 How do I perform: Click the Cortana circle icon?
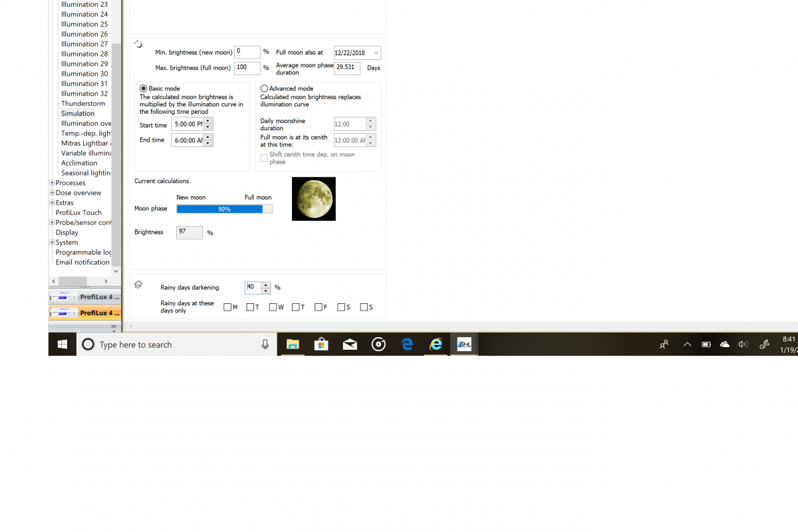pos(88,344)
